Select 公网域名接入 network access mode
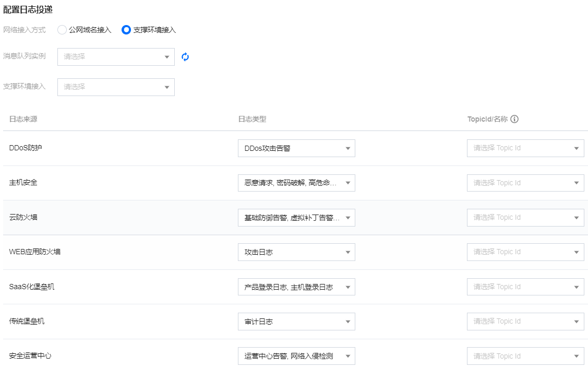Screen dimensions: 588x368 click(62, 30)
